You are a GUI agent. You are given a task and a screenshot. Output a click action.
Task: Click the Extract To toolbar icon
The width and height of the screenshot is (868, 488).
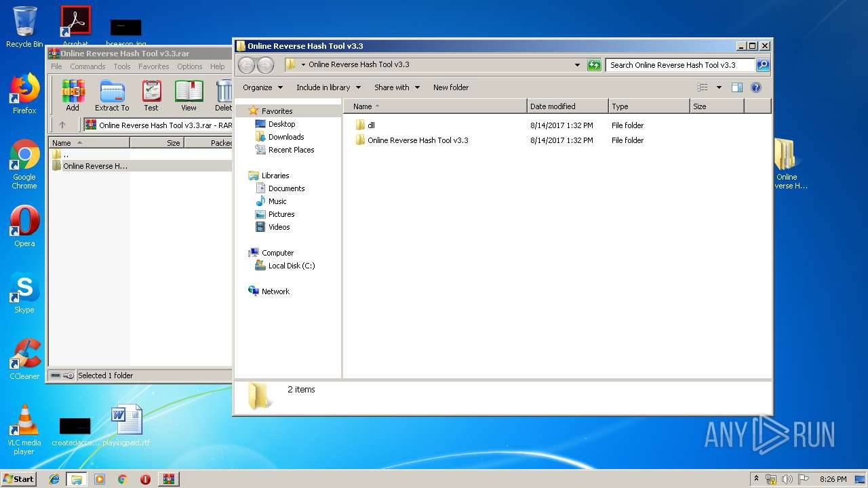112,95
